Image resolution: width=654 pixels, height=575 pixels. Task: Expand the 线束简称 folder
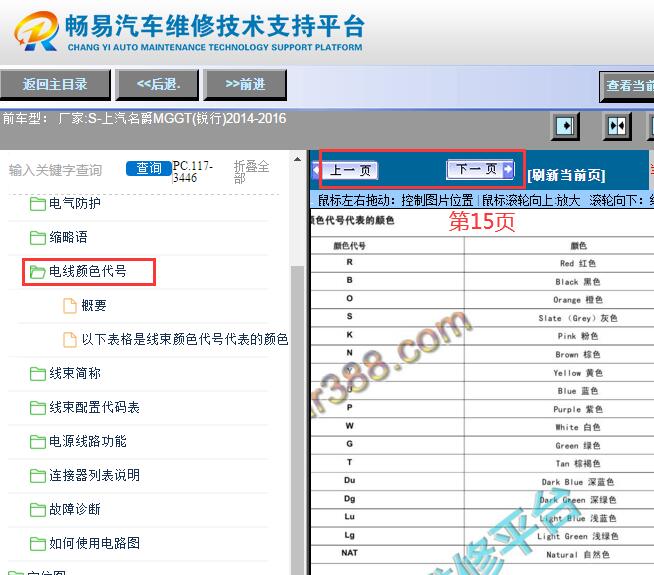pos(74,373)
